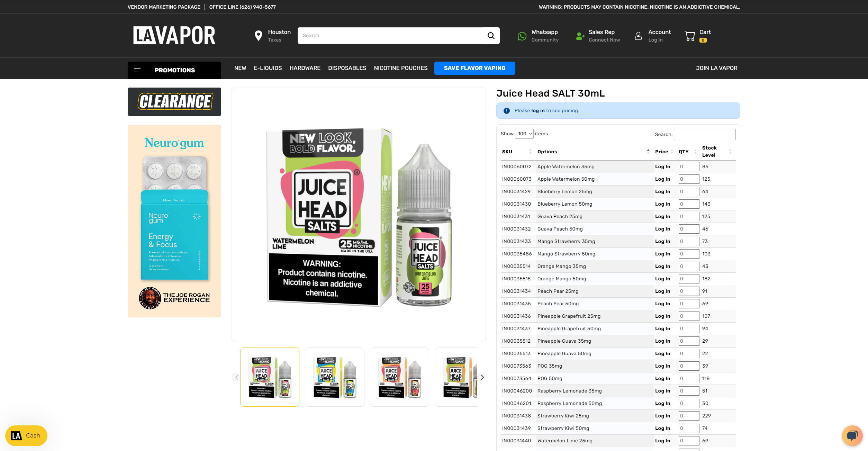Open the HARDWARE menu
The height and width of the screenshot is (451, 868).
coord(305,68)
